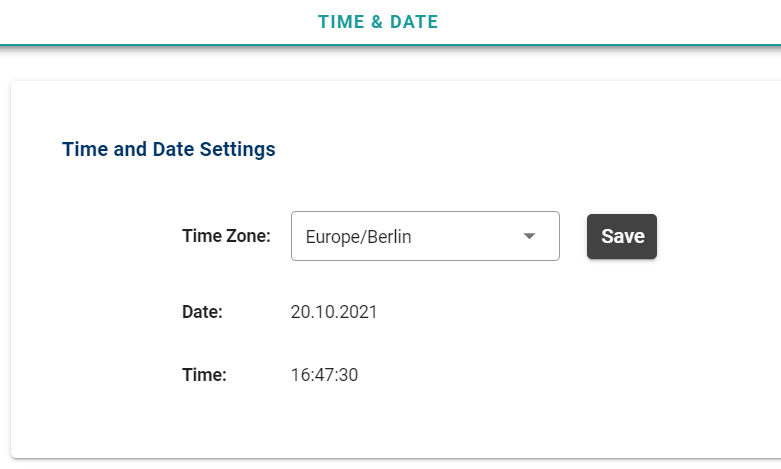Screen dimensions: 781x469
Task: Click the Date label
Action: [202, 312]
